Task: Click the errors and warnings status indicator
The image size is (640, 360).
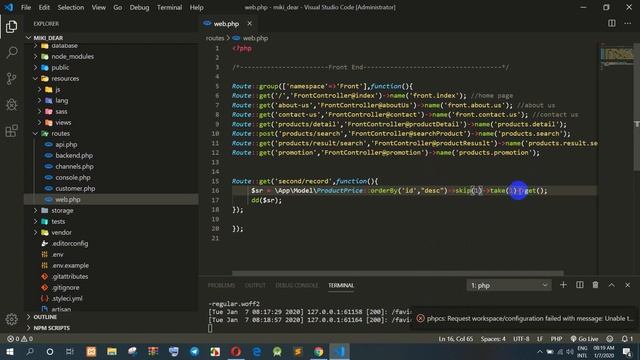Action: pos(20,339)
